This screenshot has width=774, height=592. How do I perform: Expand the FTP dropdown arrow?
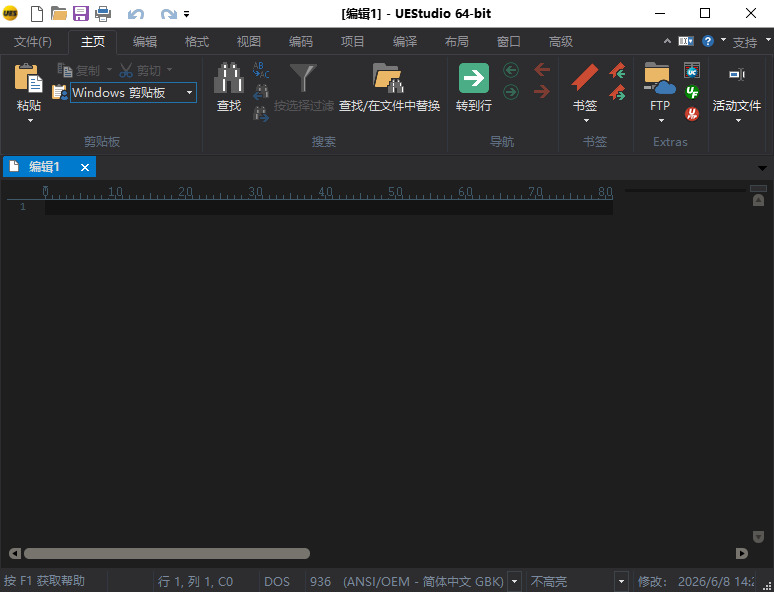(x=661, y=120)
